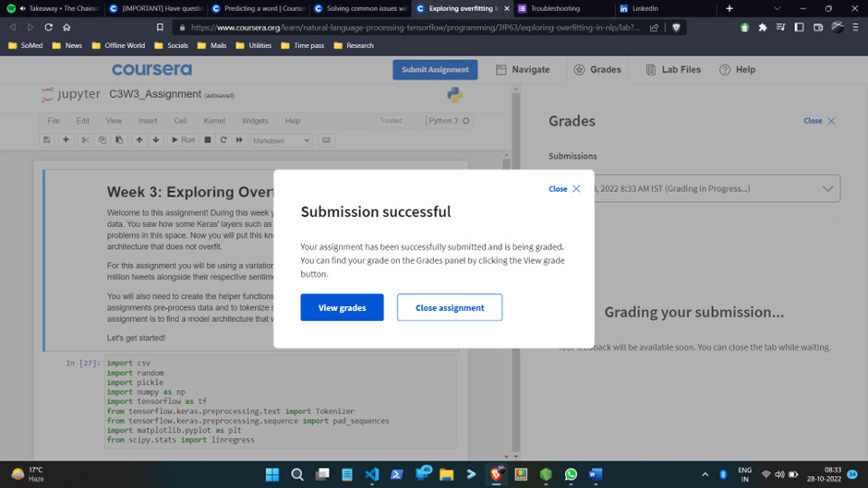Open the Jupyter Cell menu

[180, 121]
